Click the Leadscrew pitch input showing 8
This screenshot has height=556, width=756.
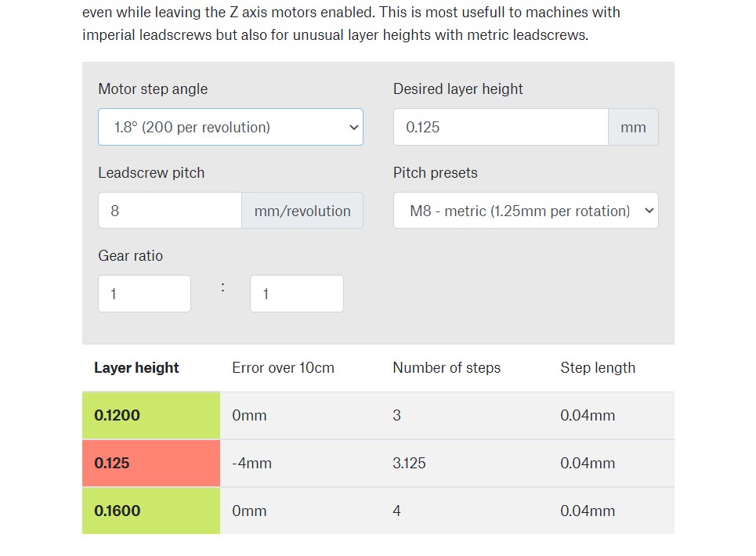[x=170, y=211]
